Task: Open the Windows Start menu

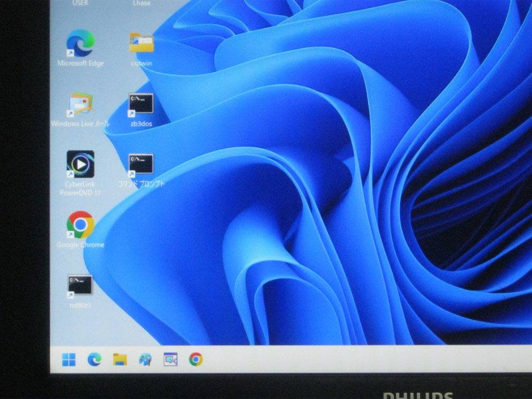Action: 69,360
